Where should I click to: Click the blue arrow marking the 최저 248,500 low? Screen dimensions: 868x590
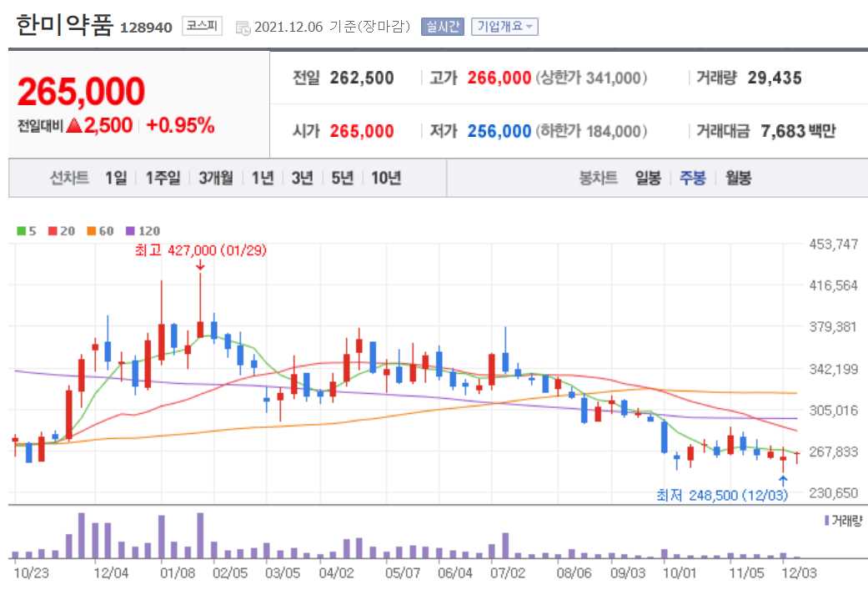pyautogui.click(x=784, y=482)
